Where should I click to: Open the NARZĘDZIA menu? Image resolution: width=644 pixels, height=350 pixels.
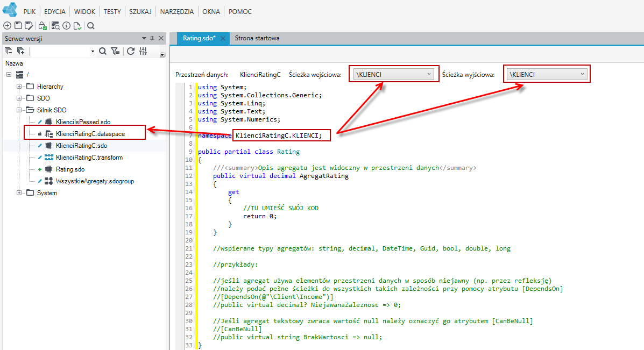click(x=177, y=11)
